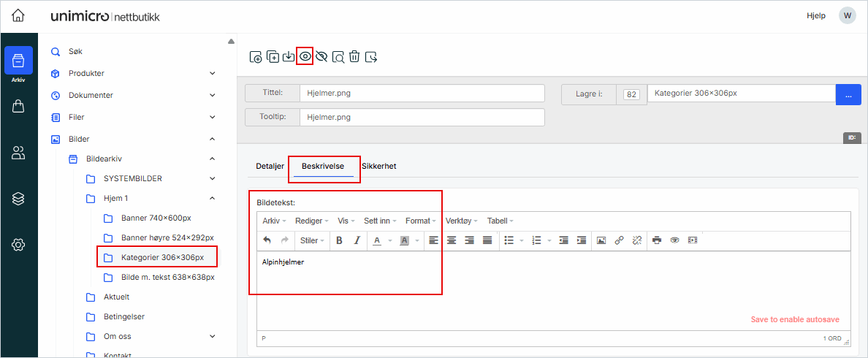Insert an image using the editor toolbar
Viewport: 868px width, 358px height.
coord(601,240)
